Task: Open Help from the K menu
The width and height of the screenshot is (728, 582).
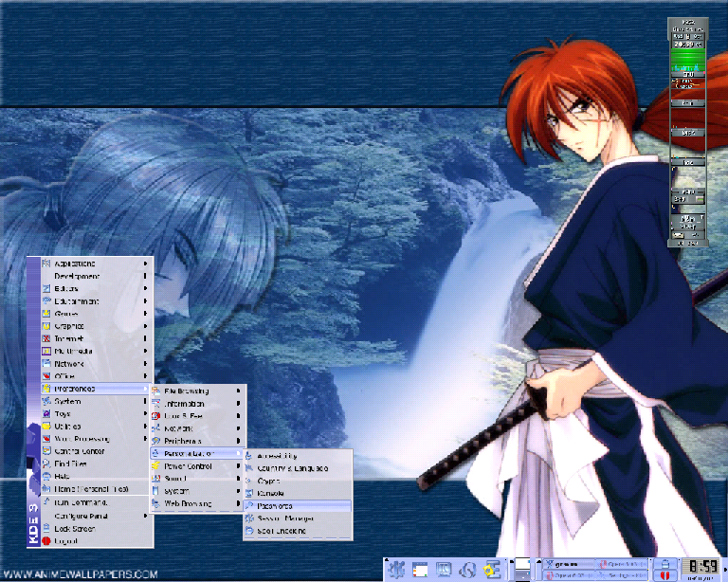Action: click(x=97, y=476)
